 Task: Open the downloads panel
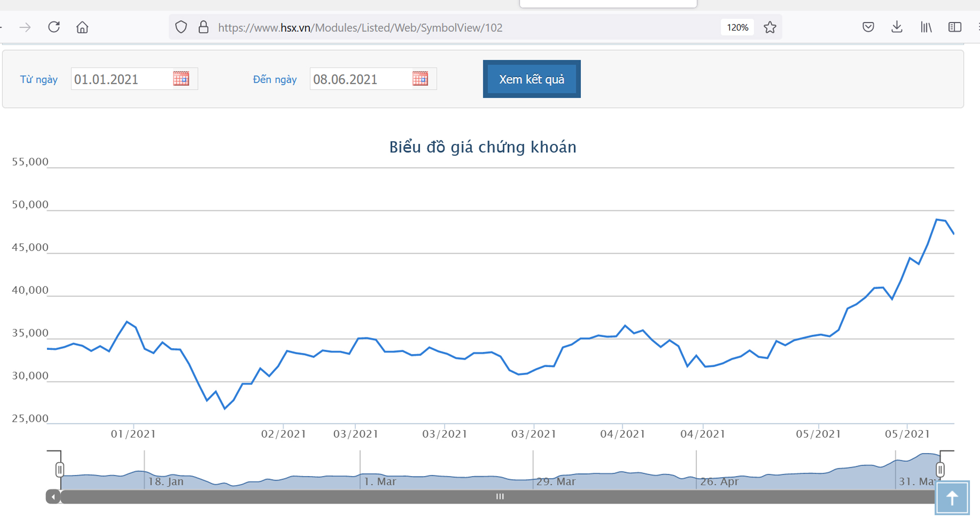click(x=896, y=27)
